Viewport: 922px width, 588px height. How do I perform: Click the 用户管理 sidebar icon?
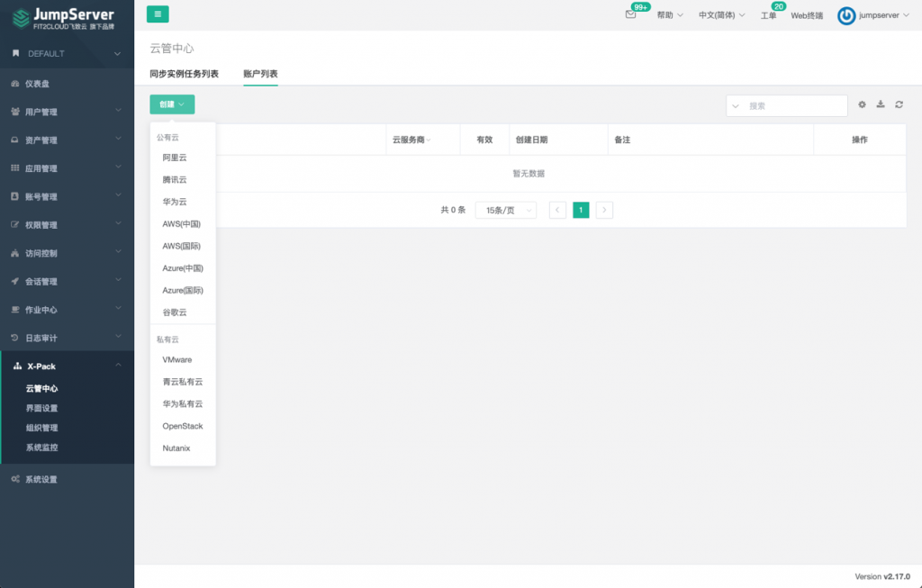pyautogui.click(x=14, y=112)
